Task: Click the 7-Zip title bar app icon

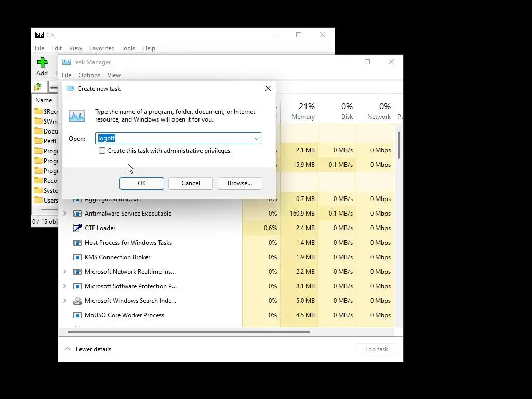Action: coord(39,35)
